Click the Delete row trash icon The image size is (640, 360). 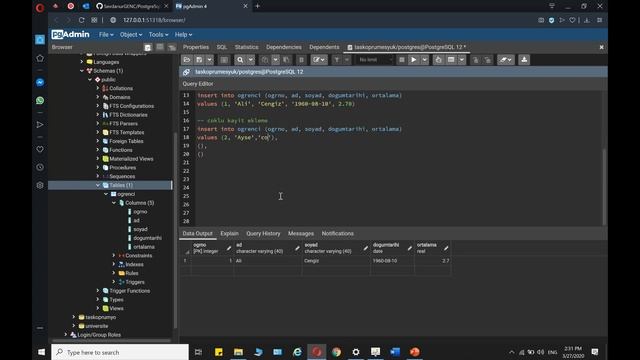click(301, 60)
